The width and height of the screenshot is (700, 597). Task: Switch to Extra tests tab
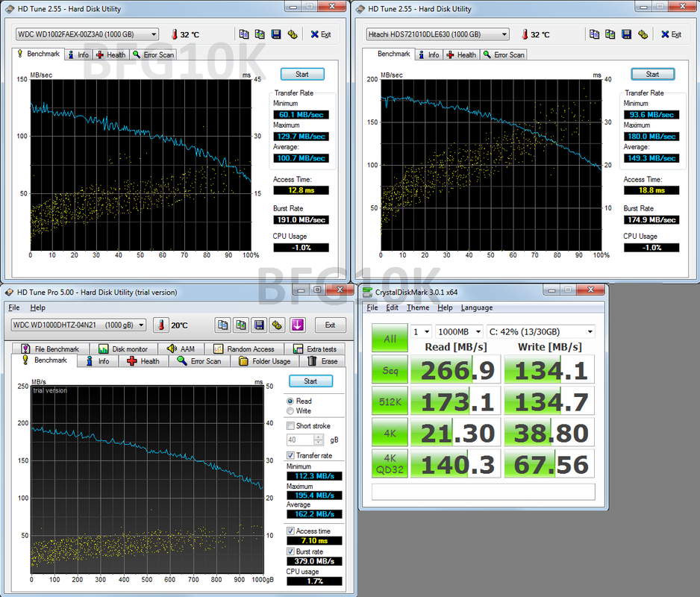315,348
